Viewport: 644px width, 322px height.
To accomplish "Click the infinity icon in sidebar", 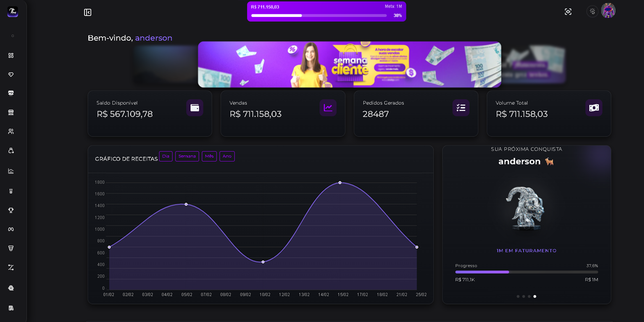I will tap(11, 229).
